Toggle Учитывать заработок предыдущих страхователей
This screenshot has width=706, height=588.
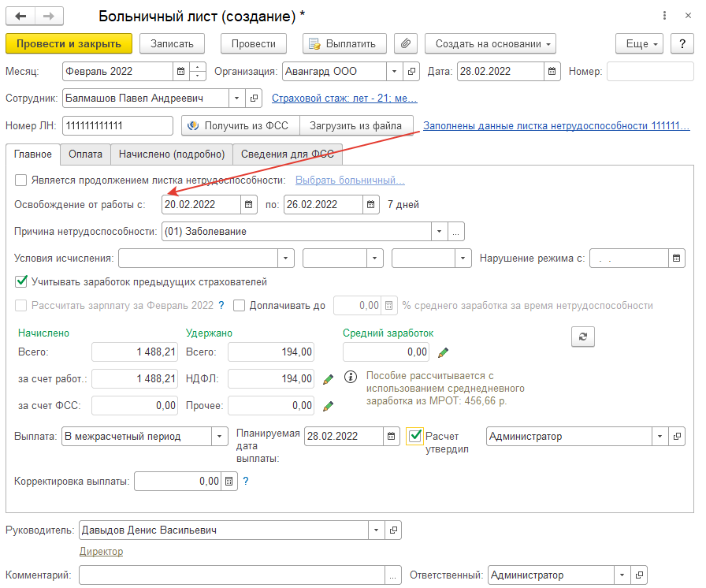coord(21,281)
